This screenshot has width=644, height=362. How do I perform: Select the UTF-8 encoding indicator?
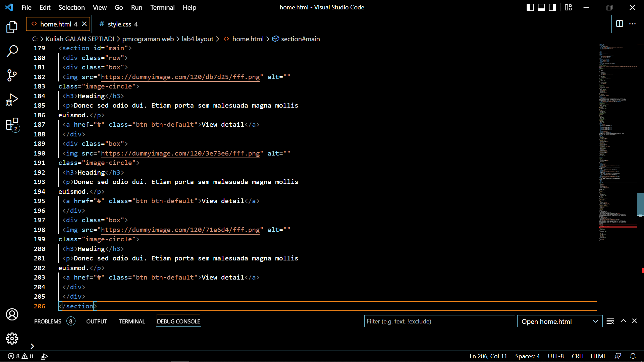click(x=556, y=356)
